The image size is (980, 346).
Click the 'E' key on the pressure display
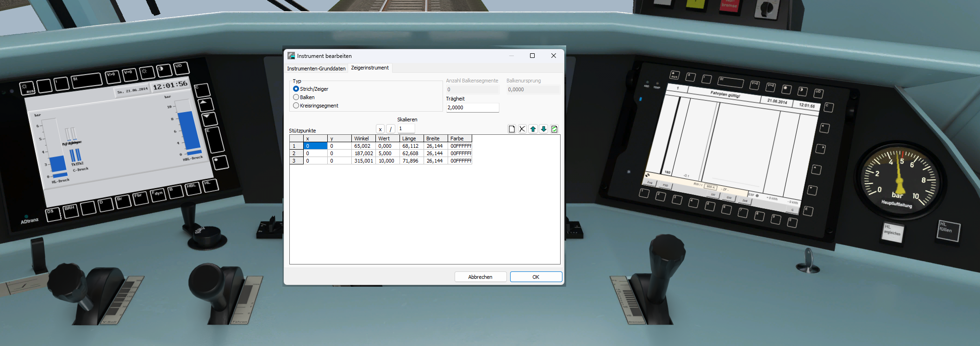[214, 140]
